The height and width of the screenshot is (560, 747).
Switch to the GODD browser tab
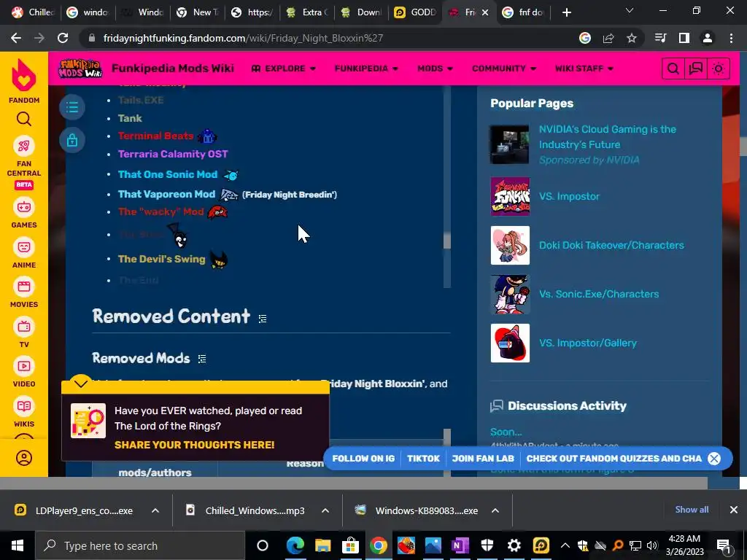415,12
